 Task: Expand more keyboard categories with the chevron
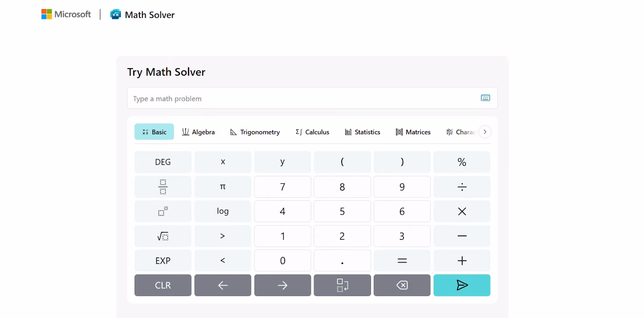click(x=485, y=132)
